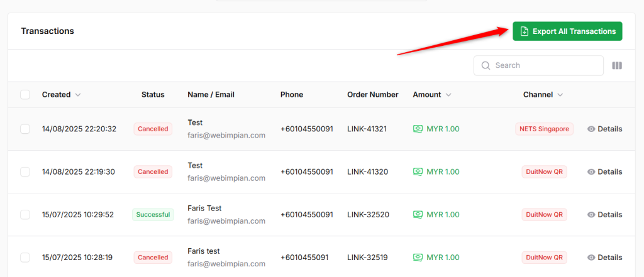644x277 pixels.
Task: Click the name 'Faris test' in LINK-32519 row
Action: click(204, 251)
